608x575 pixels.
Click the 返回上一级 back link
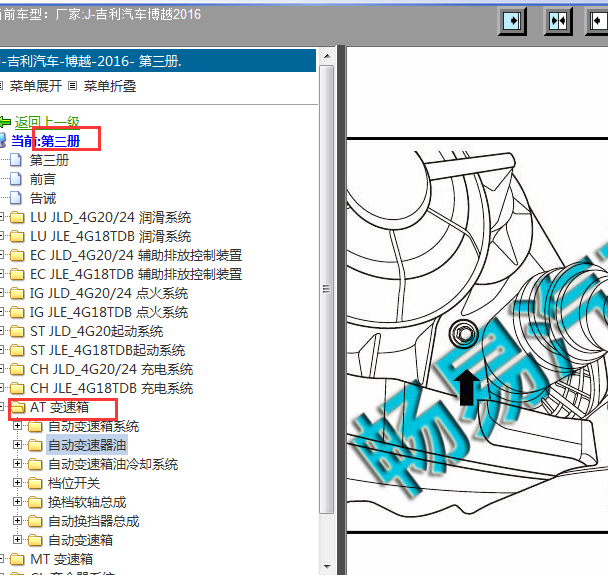(x=47, y=122)
